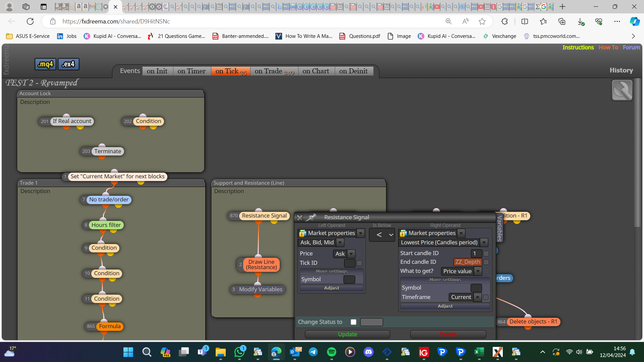Open the Workspaces icon
Screen dimensions: 644x362
point(26,7)
